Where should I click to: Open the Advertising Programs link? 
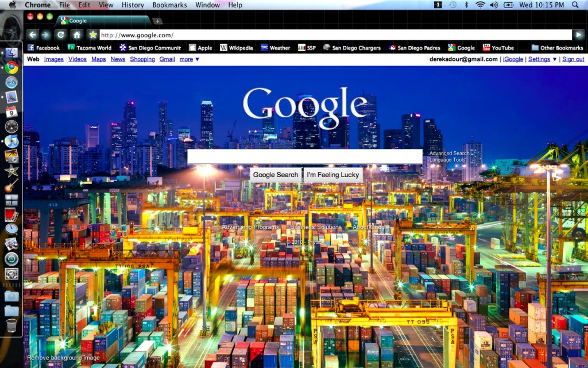[250, 227]
